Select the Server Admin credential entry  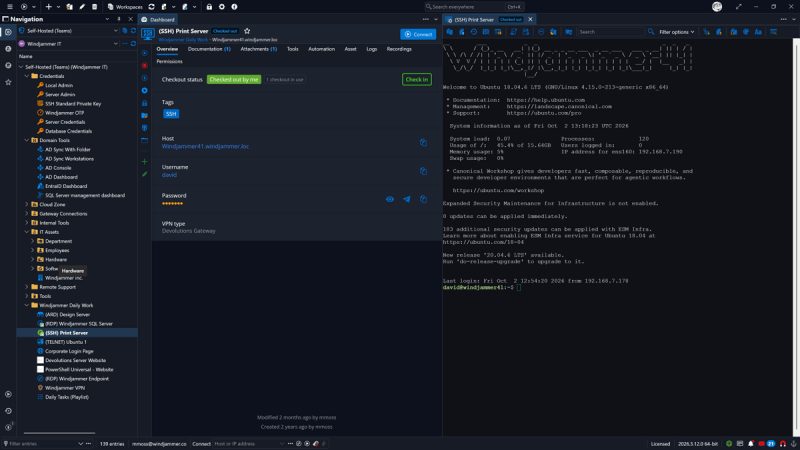tap(60, 94)
